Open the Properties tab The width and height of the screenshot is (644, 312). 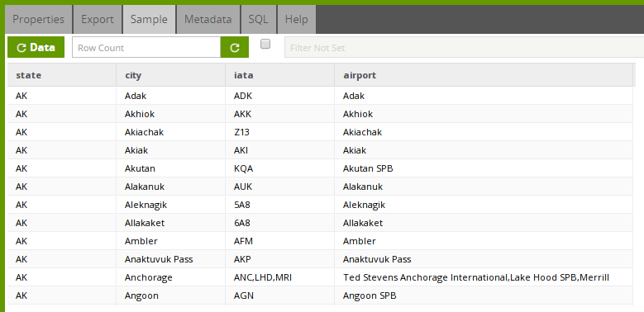point(39,19)
